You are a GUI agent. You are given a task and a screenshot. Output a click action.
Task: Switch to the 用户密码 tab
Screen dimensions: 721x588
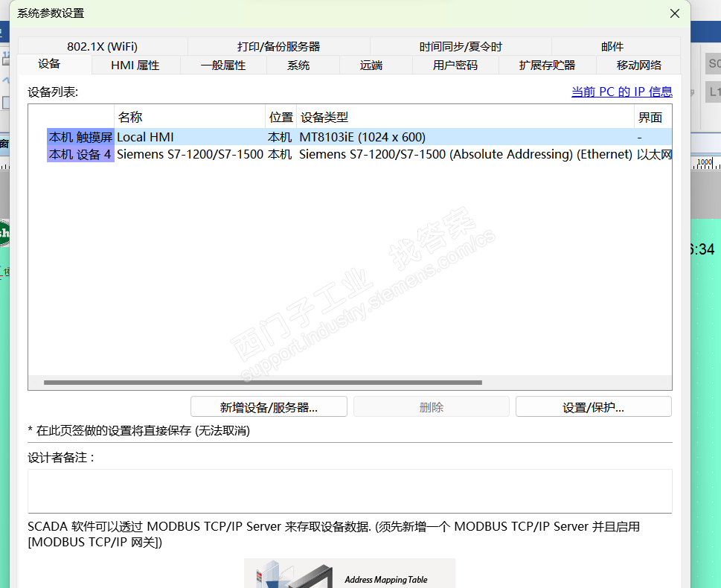(455, 65)
